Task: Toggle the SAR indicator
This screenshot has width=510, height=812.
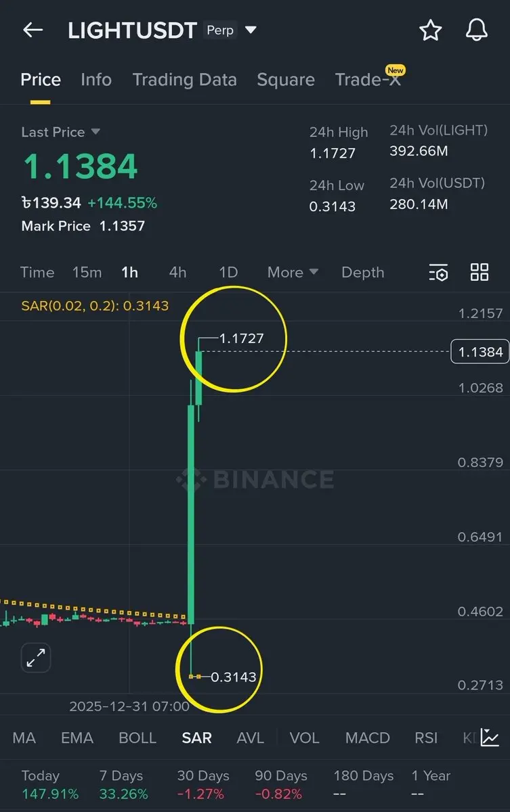Action: 196,738
